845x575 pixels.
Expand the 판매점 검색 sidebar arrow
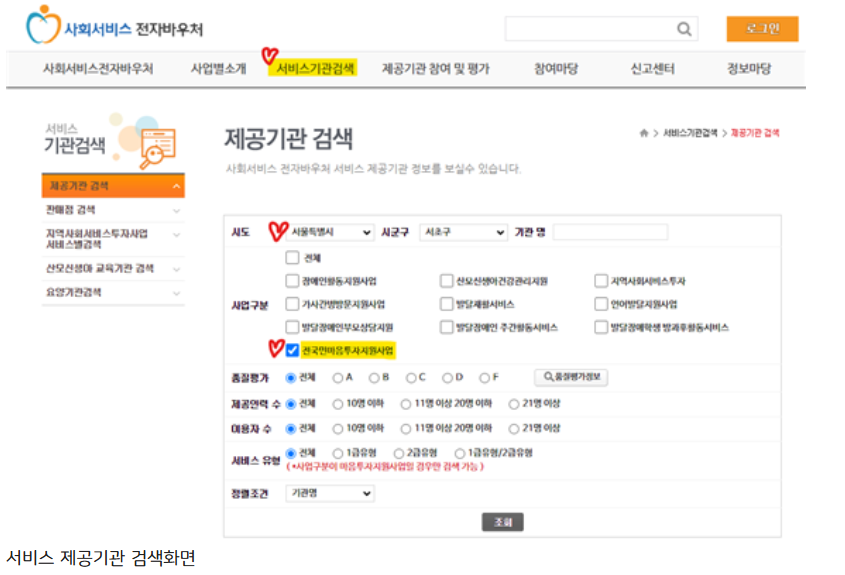[177, 210]
